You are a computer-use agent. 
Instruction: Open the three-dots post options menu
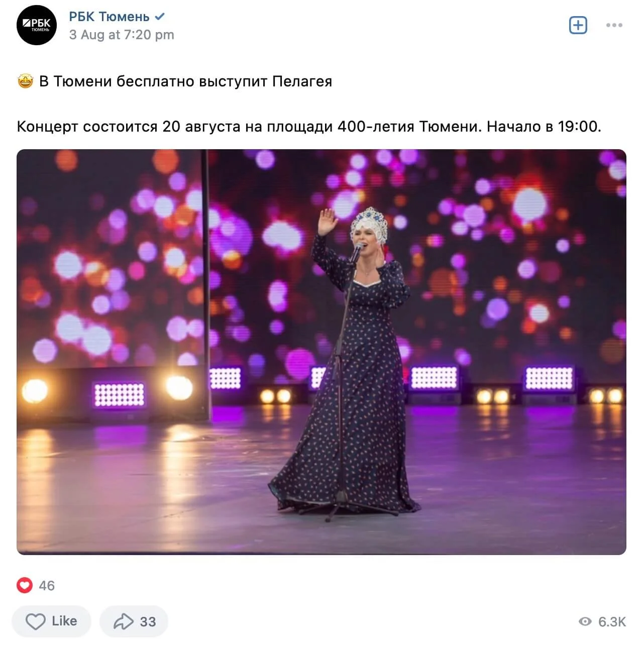point(614,25)
